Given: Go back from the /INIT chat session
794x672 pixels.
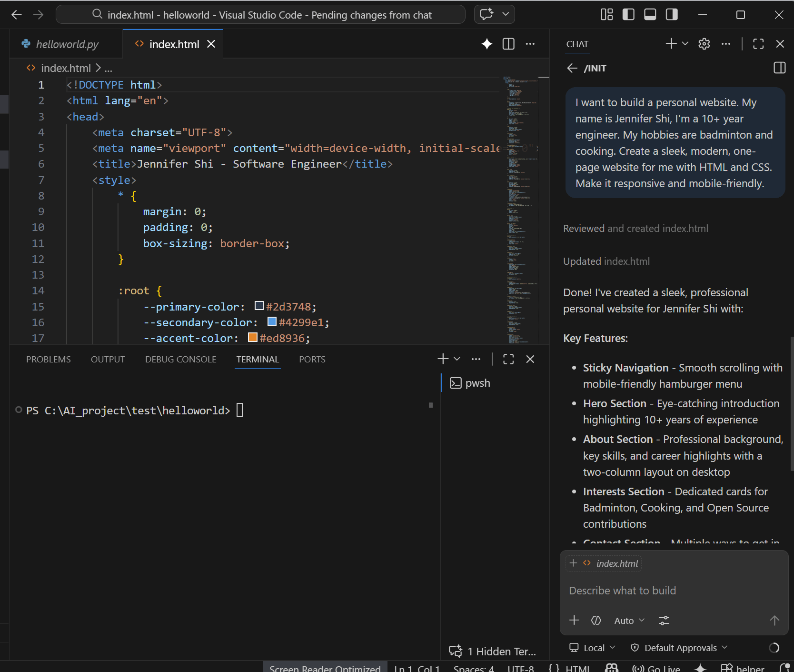Looking at the screenshot, I should [x=572, y=69].
